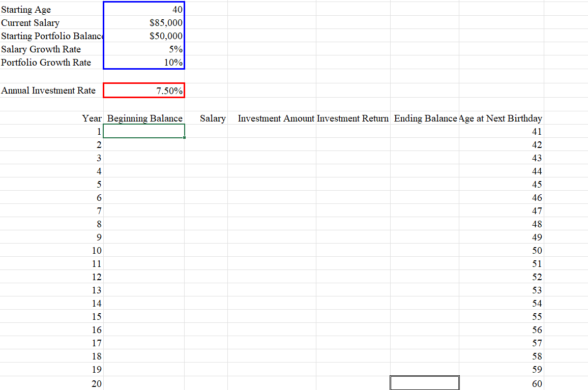Select the Year 20 cell
Viewport: 588px width, 390px height.
pos(92,382)
